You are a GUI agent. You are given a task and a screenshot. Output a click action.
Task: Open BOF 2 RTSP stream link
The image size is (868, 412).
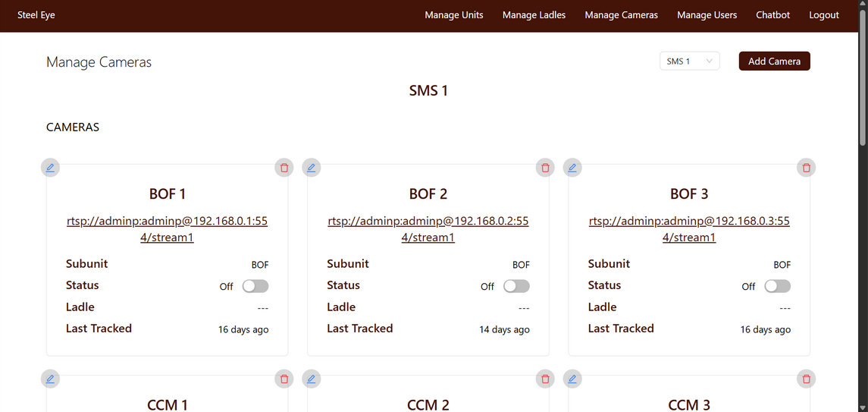[428, 229]
